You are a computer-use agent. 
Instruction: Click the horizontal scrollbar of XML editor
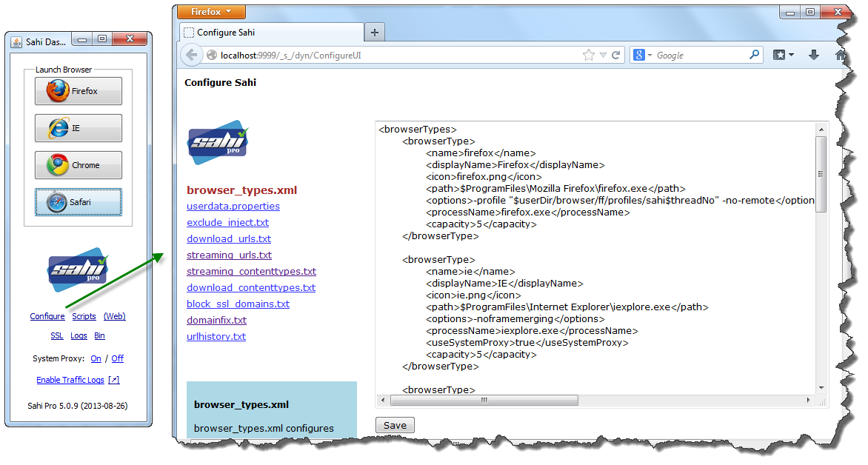(x=484, y=401)
